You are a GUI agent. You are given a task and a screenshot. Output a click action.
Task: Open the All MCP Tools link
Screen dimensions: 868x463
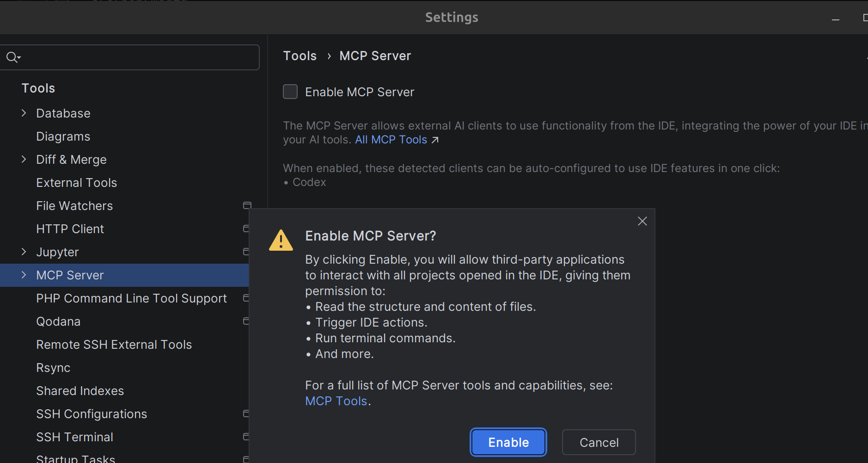click(x=391, y=140)
